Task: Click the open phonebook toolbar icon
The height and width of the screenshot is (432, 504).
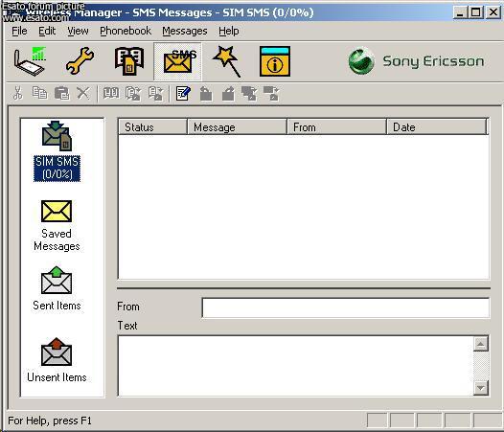Action: point(111,94)
